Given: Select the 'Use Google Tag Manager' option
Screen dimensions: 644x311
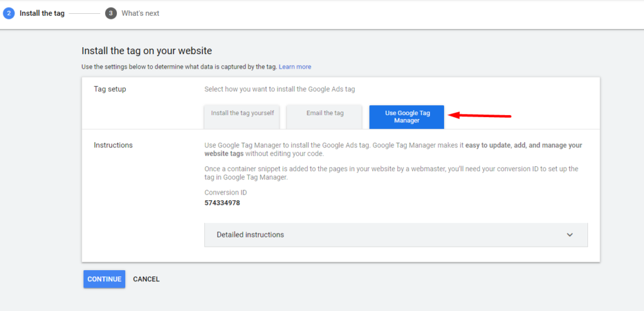Looking at the screenshot, I should click(407, 117).
